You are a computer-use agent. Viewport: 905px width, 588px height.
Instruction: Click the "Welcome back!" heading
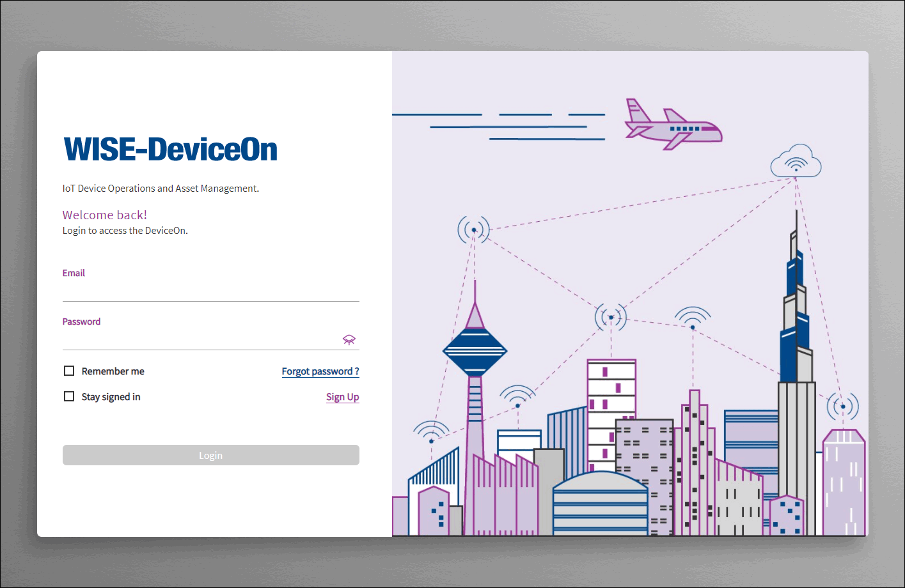coord(105,215)
